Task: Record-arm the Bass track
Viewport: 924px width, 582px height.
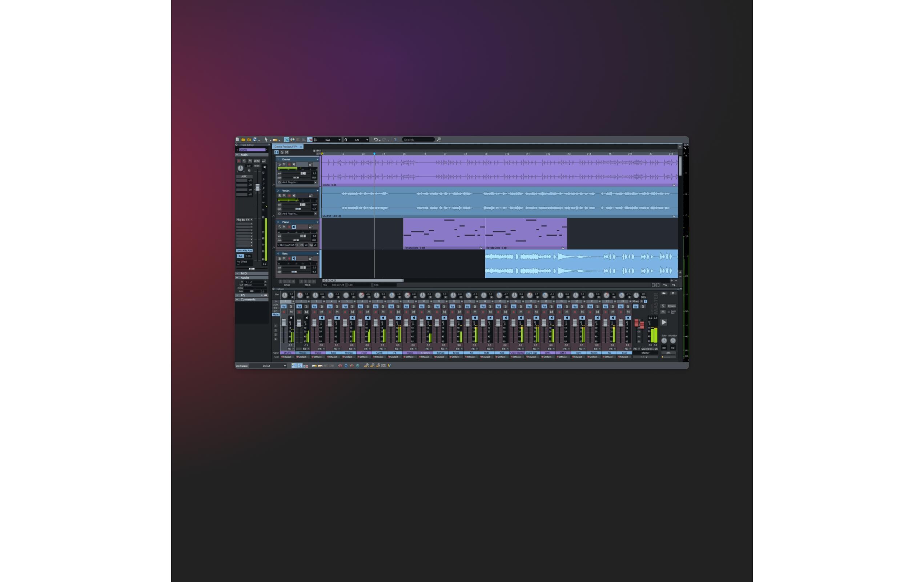Action: tap(290, 258)
